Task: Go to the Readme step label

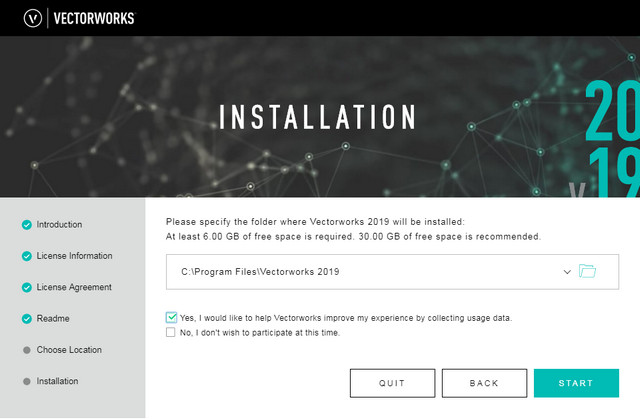Action: point(53,319)
